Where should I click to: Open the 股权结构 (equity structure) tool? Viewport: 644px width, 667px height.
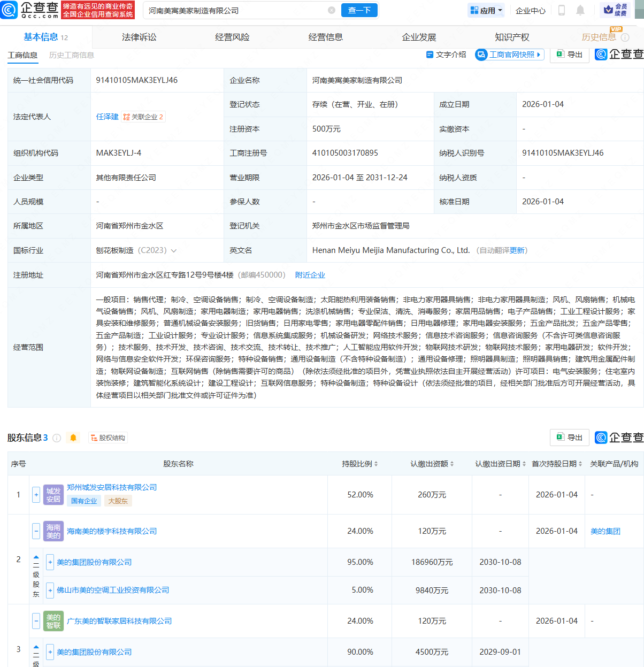pyautogui.click(x=108, y=438)
